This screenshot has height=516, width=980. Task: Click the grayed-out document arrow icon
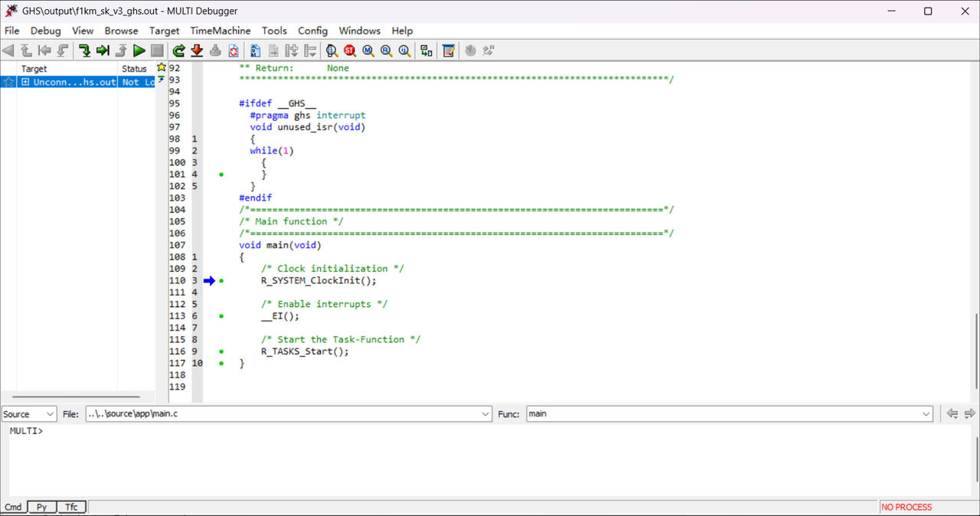[x=273, y=51]
